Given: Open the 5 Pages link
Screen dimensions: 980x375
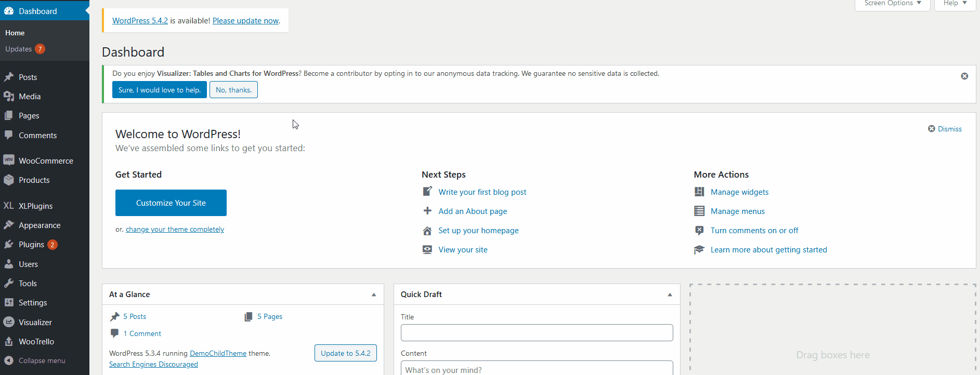Looking at the screenshot, I should tap(270, 316).
